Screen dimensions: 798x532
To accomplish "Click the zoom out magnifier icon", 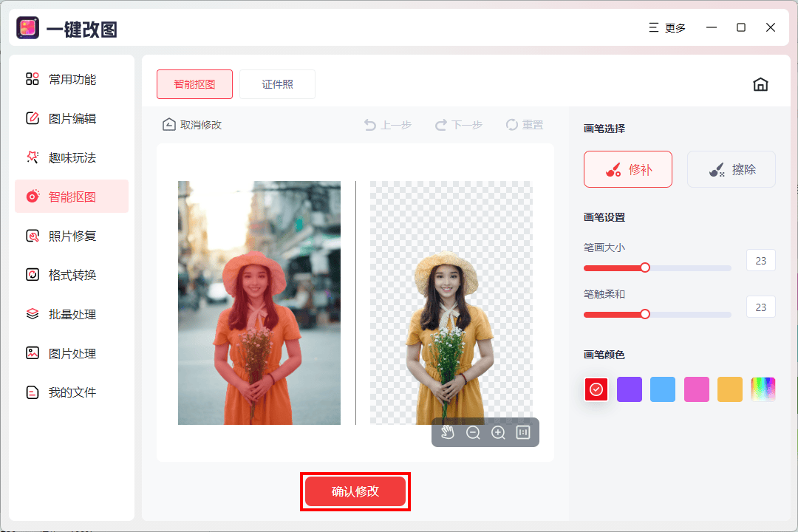I will (x=473, y=433).
